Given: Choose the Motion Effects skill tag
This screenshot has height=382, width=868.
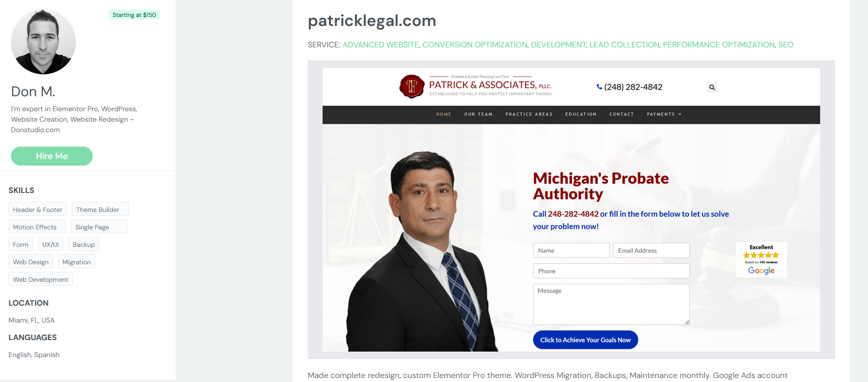Looking at the screenshot, I should click(37, 227).
